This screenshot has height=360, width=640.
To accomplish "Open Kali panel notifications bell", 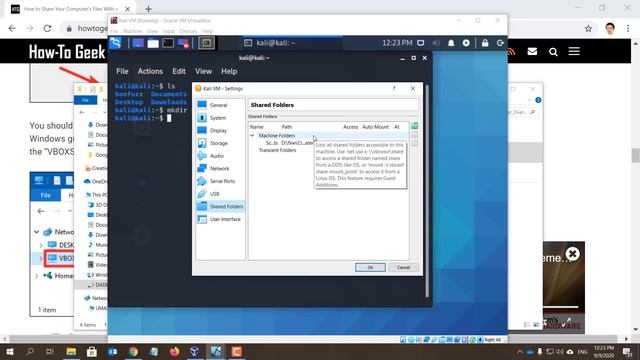I will coord(451,43).
